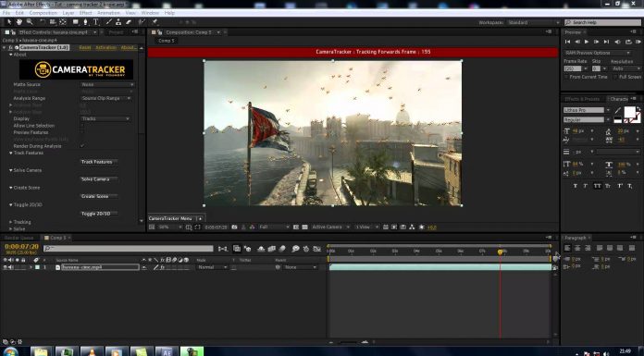Click the Track Features button
The width and height of the screenshot is (644, 356).
click(x=98, y=162)
